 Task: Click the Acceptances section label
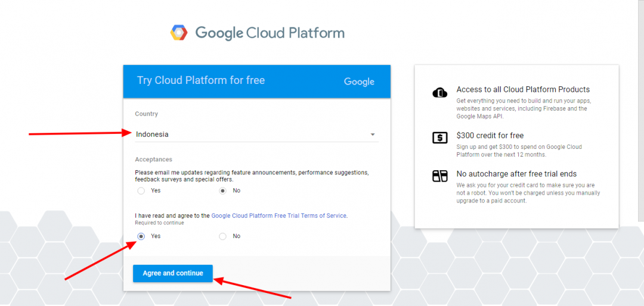pos(154,159)
